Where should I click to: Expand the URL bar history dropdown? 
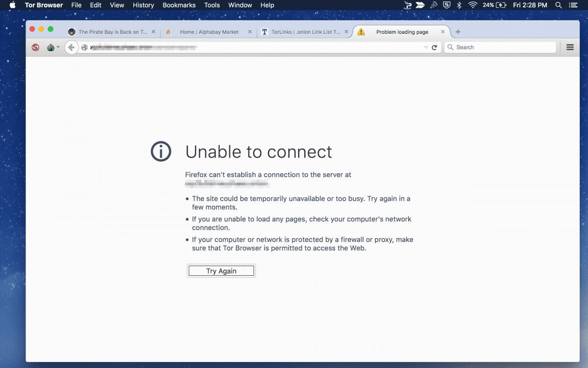[x=425, y=48]
